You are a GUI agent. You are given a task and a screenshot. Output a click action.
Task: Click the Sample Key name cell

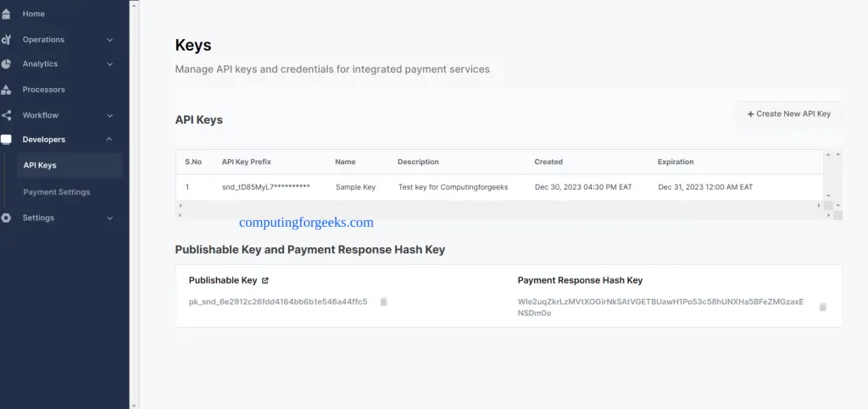click(x=355, y=187)
